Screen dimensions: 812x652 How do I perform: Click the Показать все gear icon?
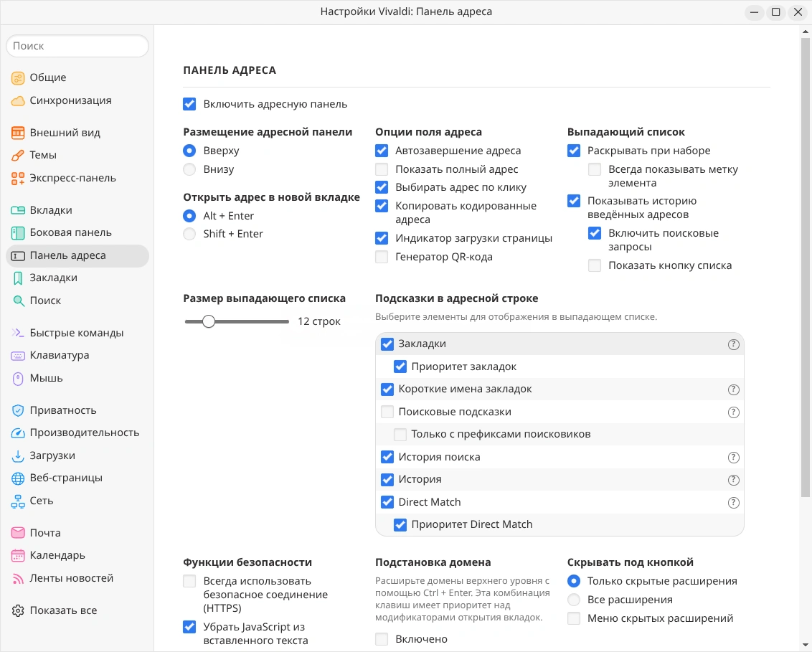18,611
